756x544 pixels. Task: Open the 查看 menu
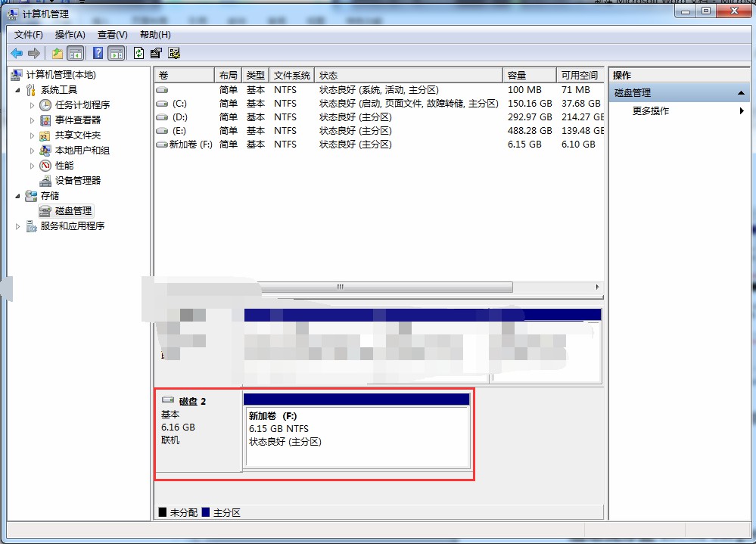[110, 34]
